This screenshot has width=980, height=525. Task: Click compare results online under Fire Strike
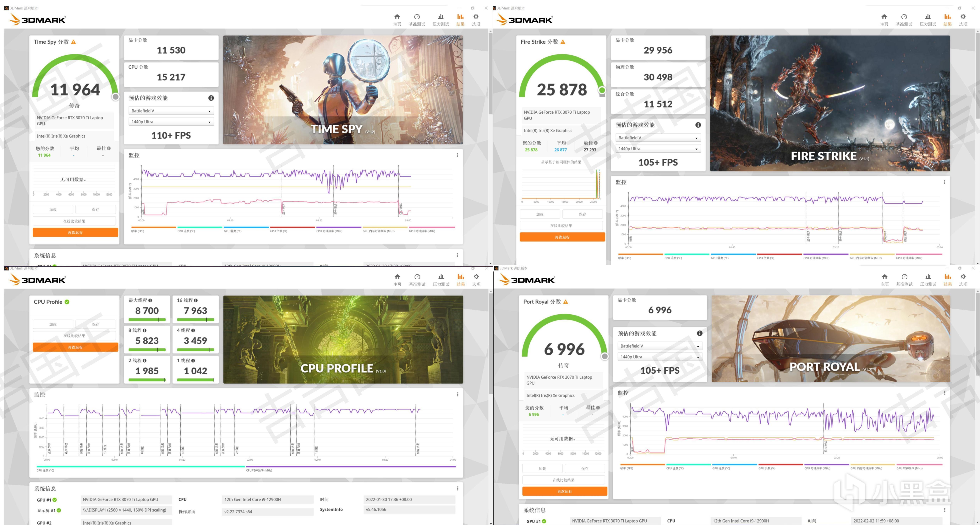(561, 226)
